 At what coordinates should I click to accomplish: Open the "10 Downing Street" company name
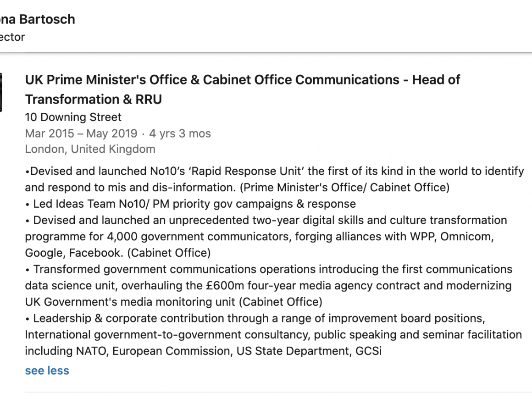(73, 117)
